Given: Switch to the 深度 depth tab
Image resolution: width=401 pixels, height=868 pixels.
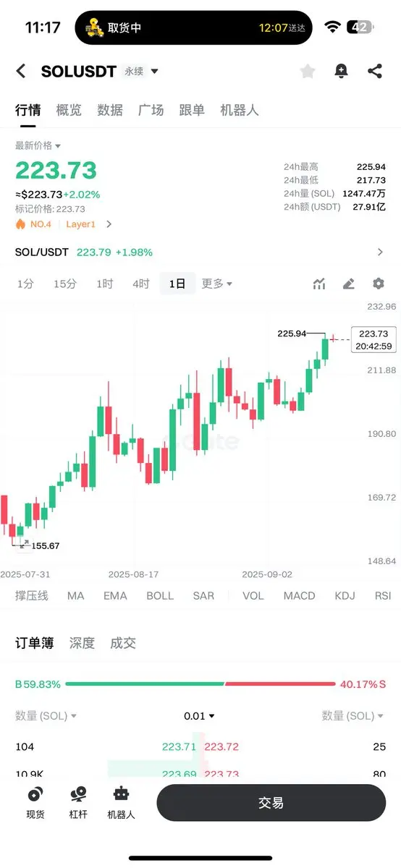Looking at the screenshot, I should click(82, 643).
